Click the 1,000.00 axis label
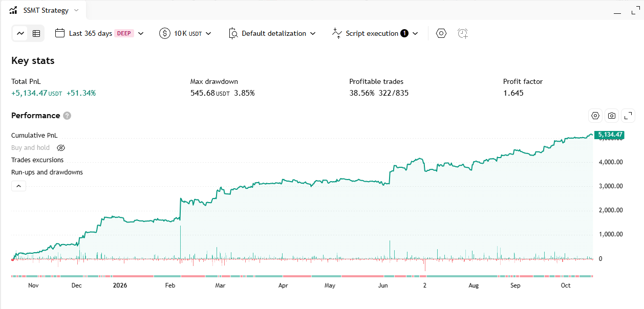The width and height of the screenshot is (644, 309). pyautogui.click(x=611, y=234)
